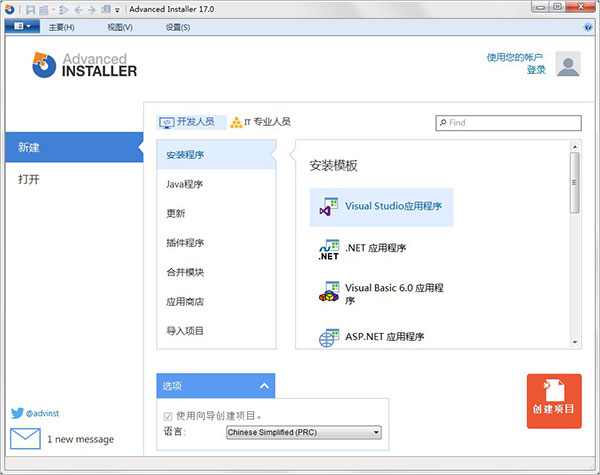This screenshot has width=600, height=475.
Task: Open the 视图(V) menu
Action: (120, 27)
